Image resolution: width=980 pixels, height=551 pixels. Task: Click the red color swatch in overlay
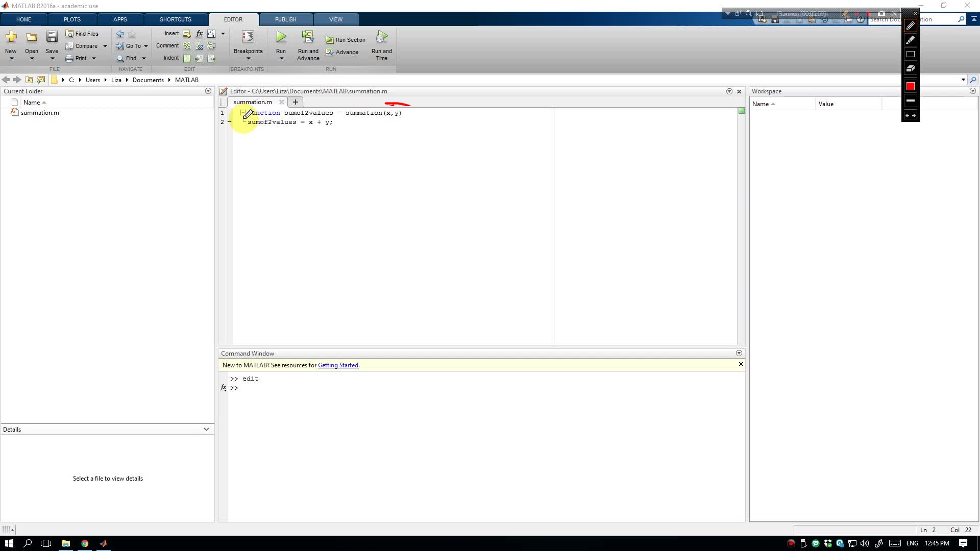910,86
